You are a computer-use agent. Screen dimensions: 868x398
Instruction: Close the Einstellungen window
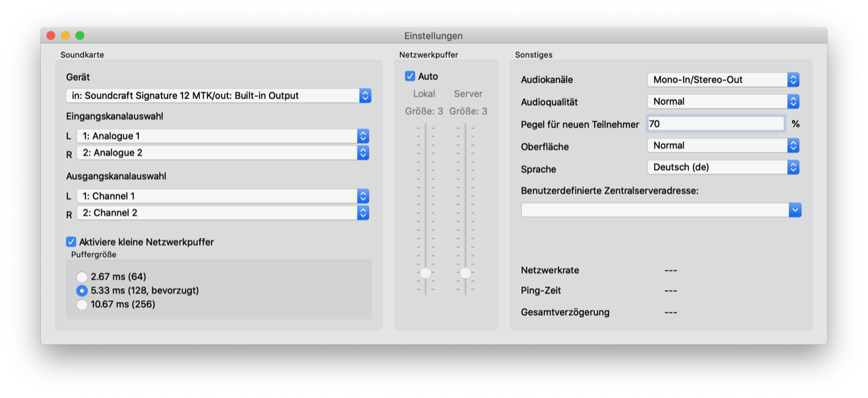point(50,36)
